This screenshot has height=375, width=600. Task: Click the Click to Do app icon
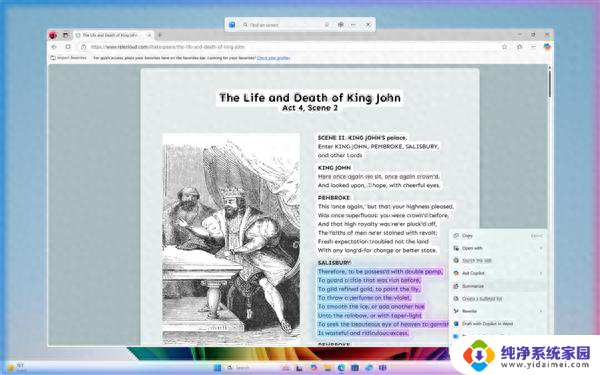(x=232, y=25)
